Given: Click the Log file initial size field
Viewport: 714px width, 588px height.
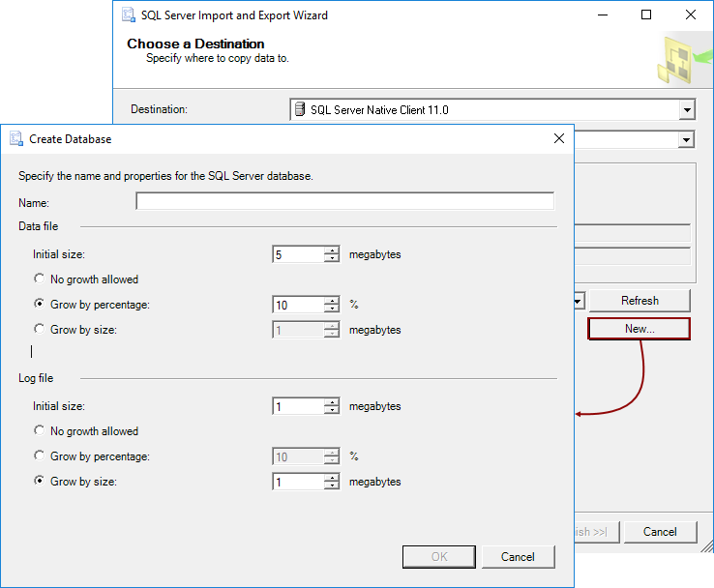Looking at the screenshot, I should 298,406.
